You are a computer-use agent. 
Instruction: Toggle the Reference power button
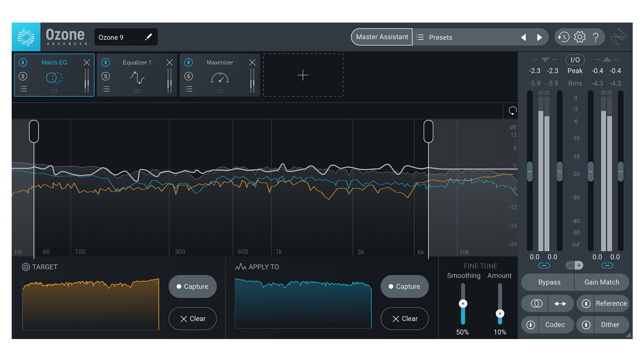[x=586, y=304]
